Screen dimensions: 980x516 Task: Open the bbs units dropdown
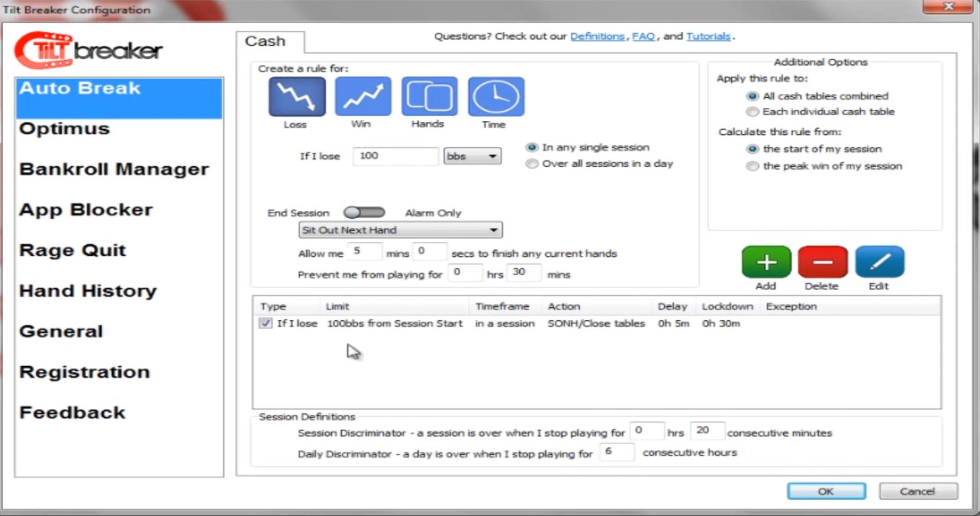(x=472, y=156)
